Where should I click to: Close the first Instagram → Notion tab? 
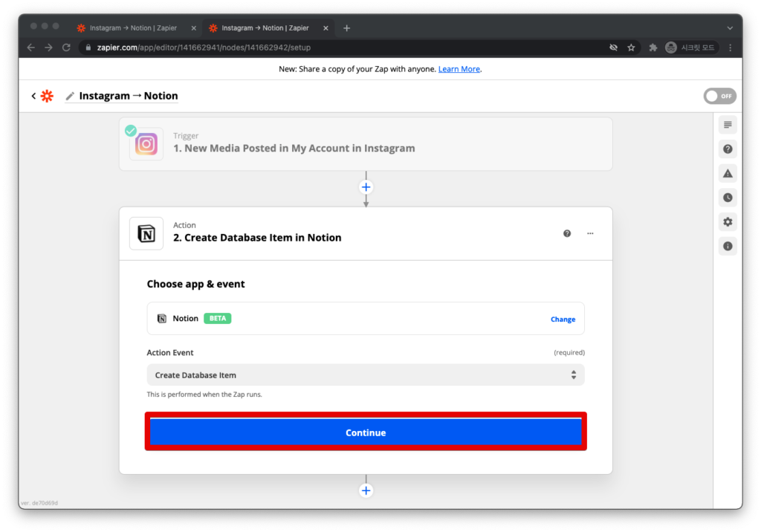(194, 28)
